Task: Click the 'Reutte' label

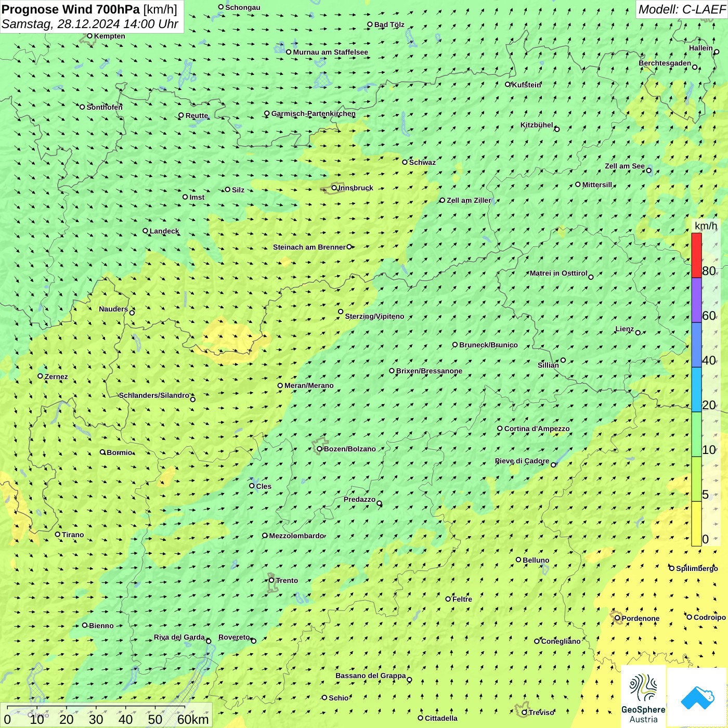Action: click(197, 115)
